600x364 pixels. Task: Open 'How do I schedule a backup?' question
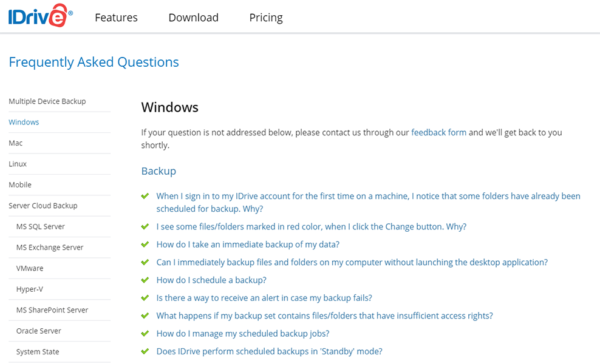[x=211, y=280]
